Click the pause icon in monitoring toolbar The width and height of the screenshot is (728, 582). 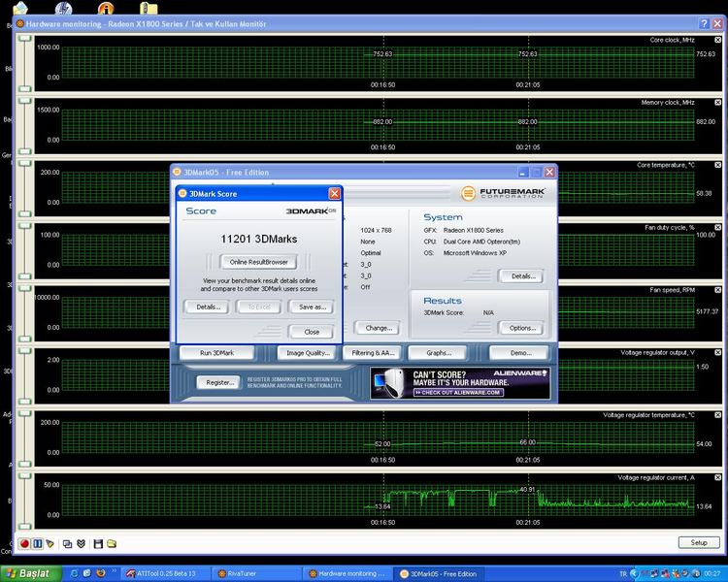pyautogui.click(x=38, y=543)
